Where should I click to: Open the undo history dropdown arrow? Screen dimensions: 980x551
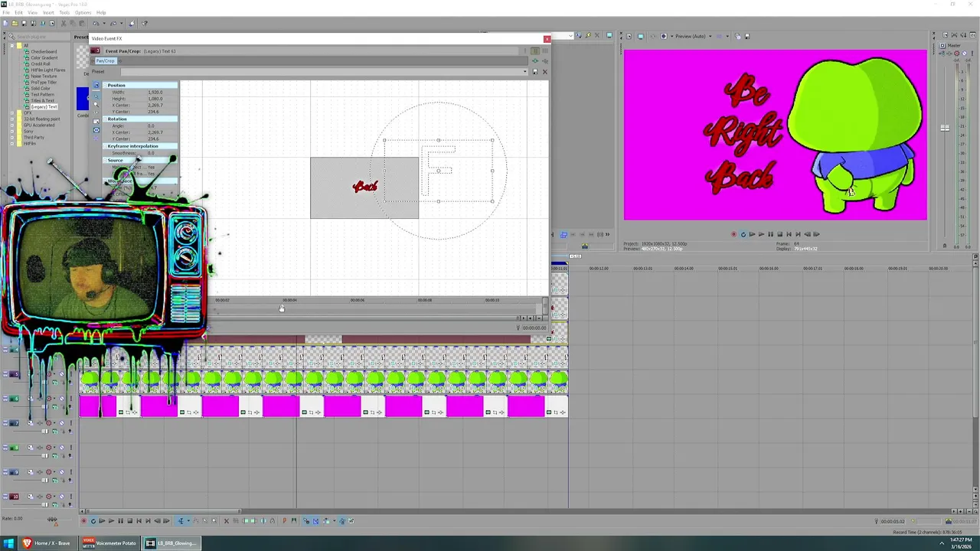point(104,23)
